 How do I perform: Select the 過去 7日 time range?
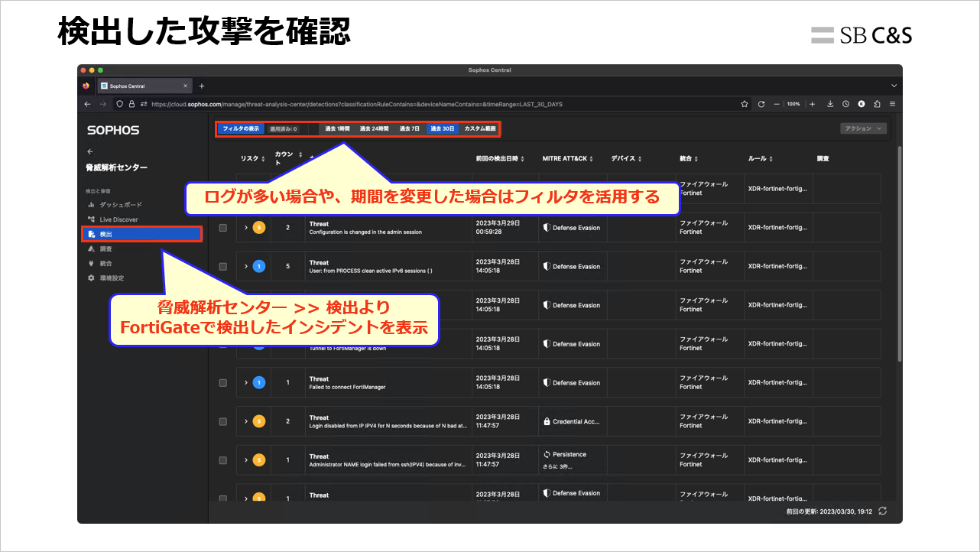point(410,128)
